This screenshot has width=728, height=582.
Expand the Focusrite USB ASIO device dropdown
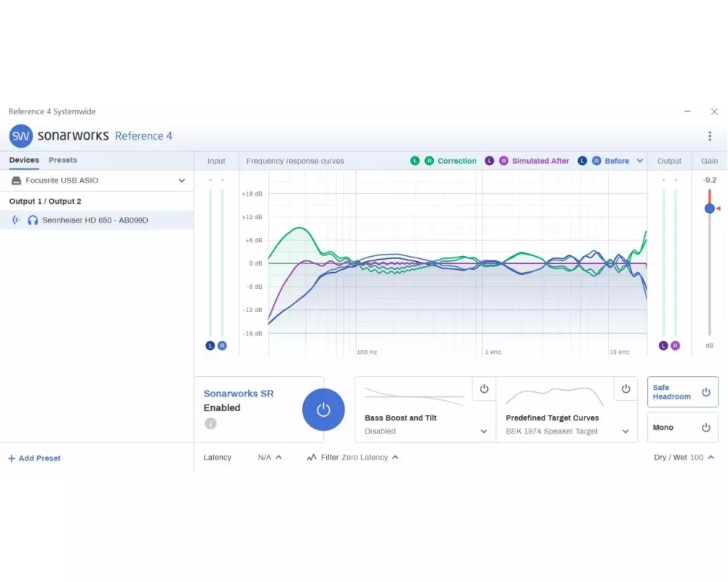[x=182, y=180]
